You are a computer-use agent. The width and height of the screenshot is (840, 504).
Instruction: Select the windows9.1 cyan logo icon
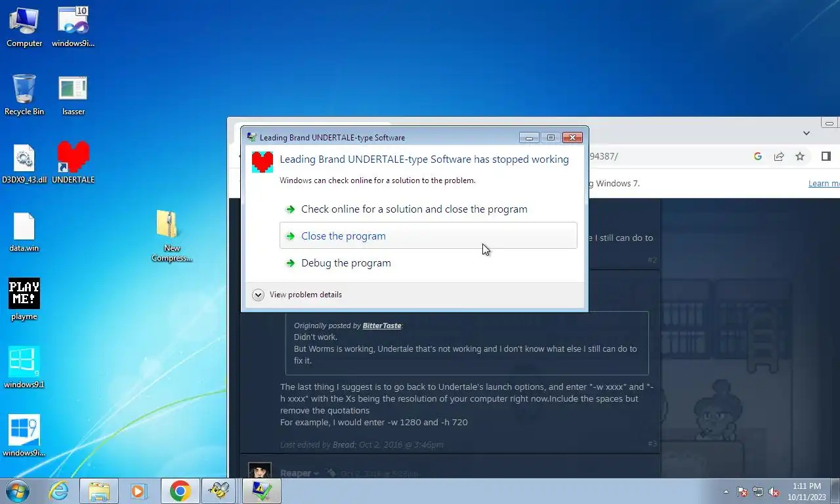point(24,368)
